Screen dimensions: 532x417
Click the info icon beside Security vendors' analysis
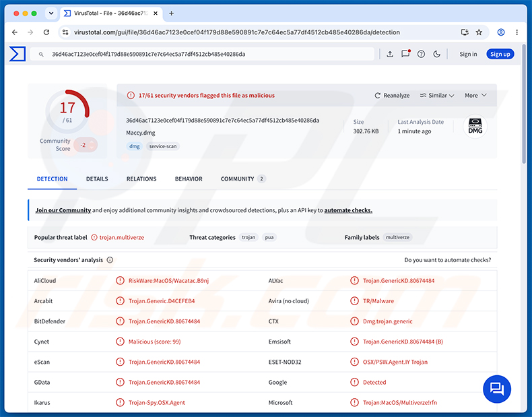tap(110, 260)
